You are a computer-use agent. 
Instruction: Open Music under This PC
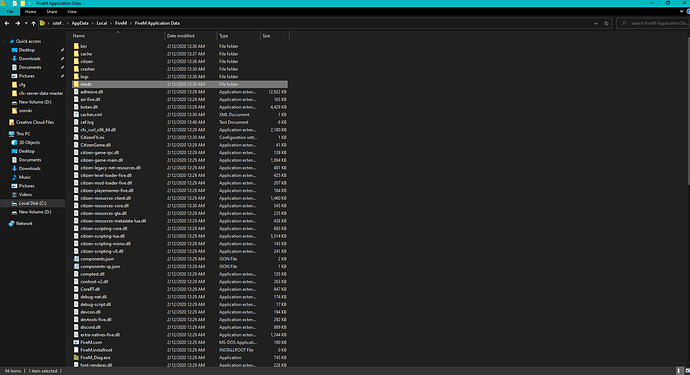coord(25,177)
